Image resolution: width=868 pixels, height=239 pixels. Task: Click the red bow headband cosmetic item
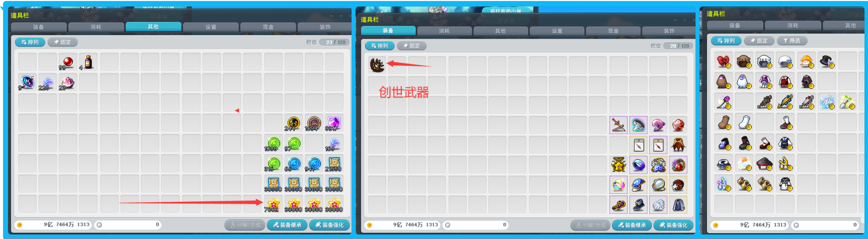(723, 61)
